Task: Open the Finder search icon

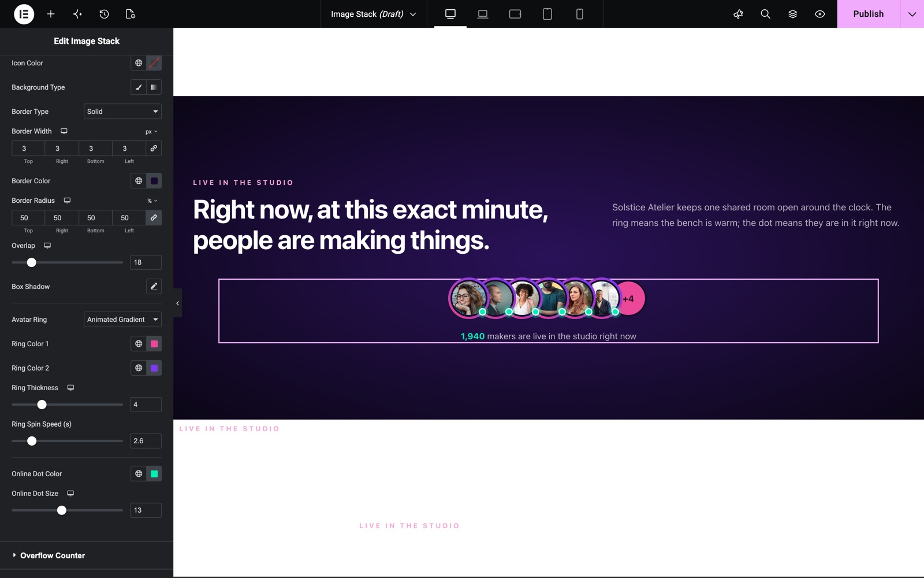Action: (765, 14)
